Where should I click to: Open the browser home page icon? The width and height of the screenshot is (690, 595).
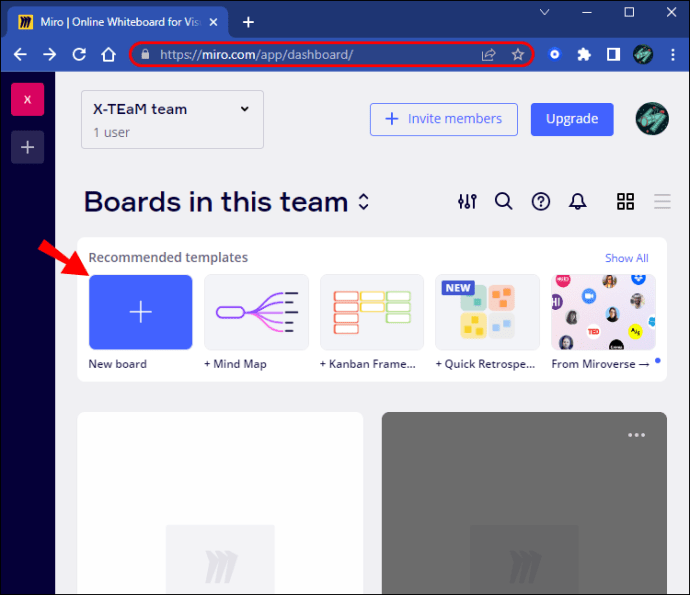pos(108,55)
